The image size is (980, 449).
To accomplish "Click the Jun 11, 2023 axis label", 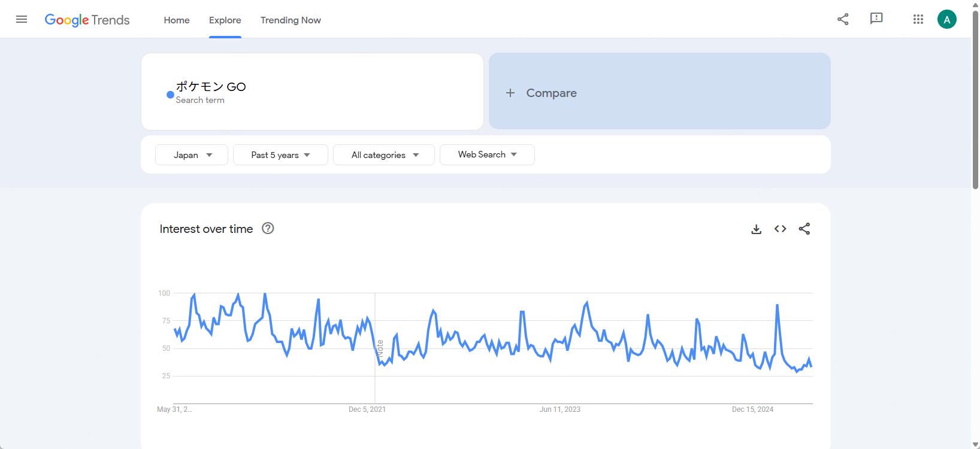I will point(560,409).
